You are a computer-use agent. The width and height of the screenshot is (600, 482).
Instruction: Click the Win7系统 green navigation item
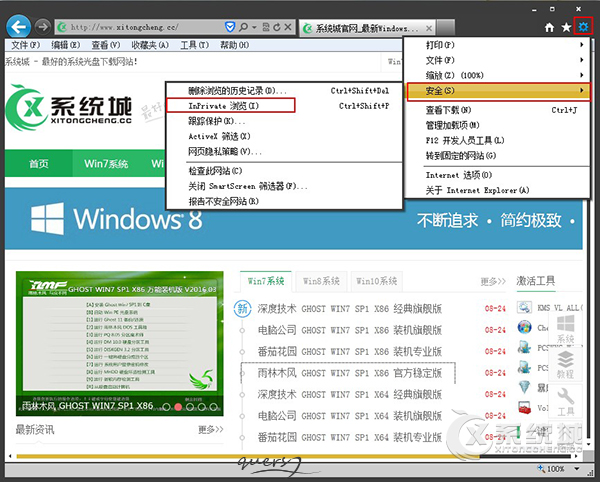[x=106, y=163]
